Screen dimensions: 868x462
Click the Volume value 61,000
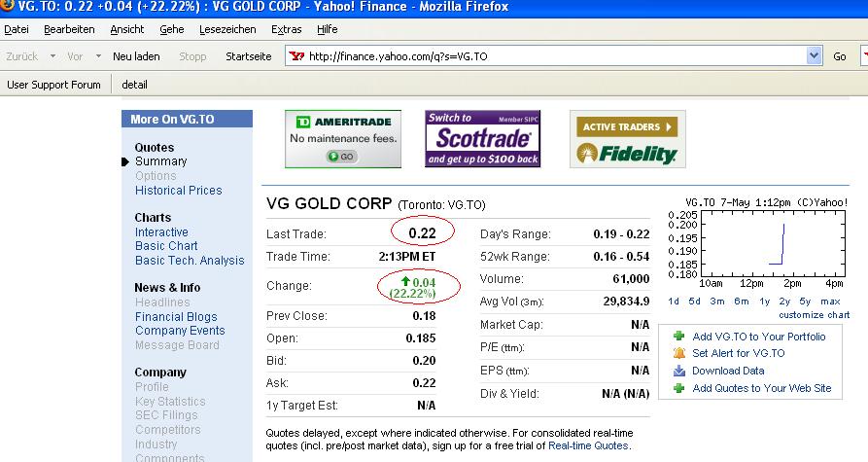click(x=631, y=278)
